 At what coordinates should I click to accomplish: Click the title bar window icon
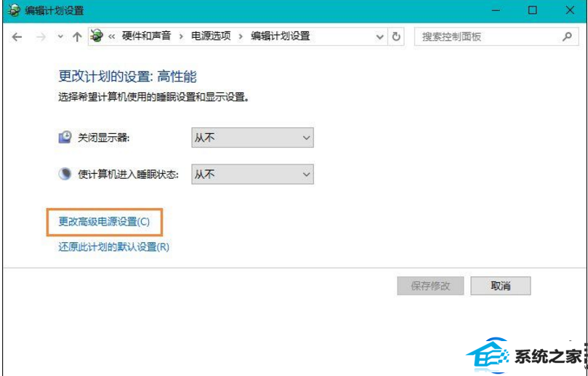(x=14, y=10)
